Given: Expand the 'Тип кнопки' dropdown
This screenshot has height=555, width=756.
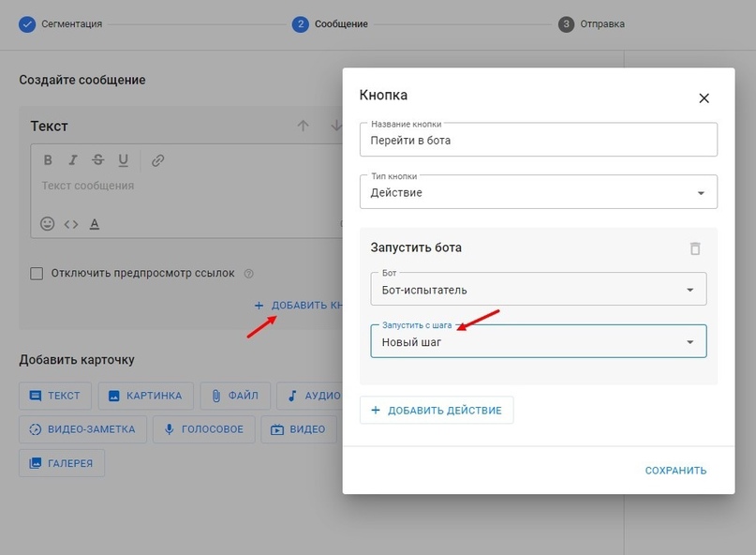Looking at the screenshot, I should [x=538, y=192].
